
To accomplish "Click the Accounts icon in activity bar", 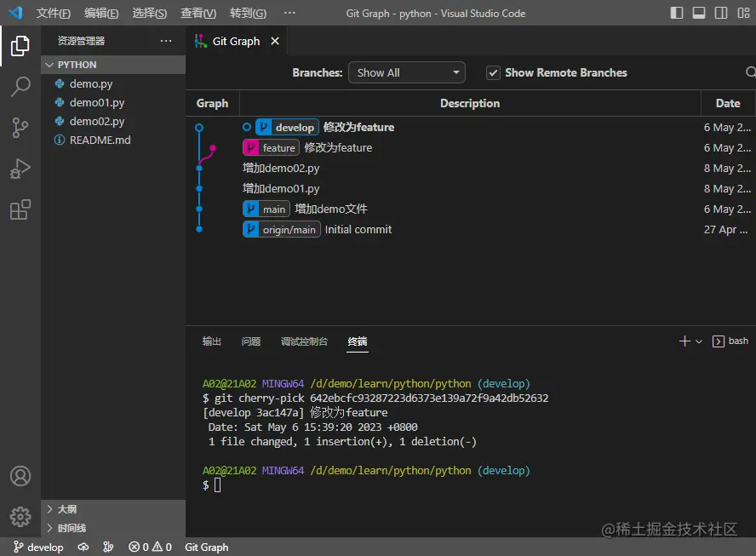I will pyautogui.click(x=20, y=476).
